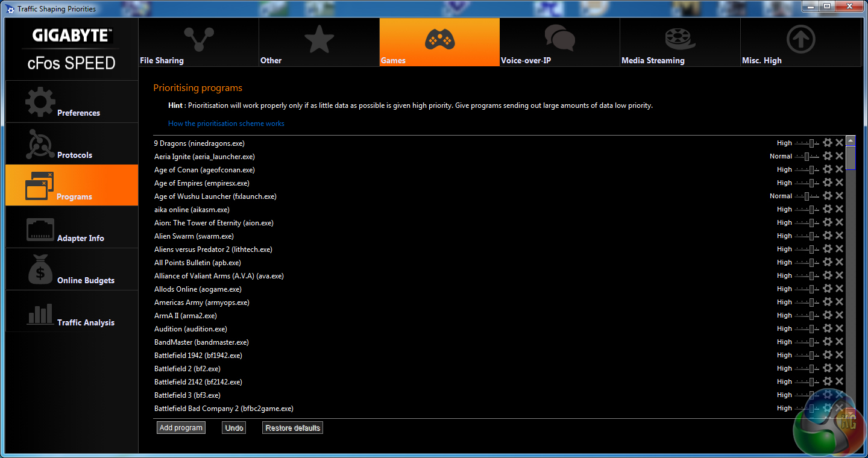
Task: Click priority slider for Aeria Ignite
Action: (807, 156)
